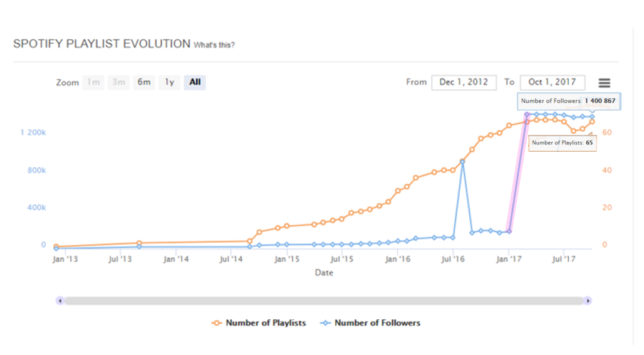Image resolution: width=644 pixels, height=355 pixels.
Task: Open the "What's this?" help link
Action: [214, 45]
